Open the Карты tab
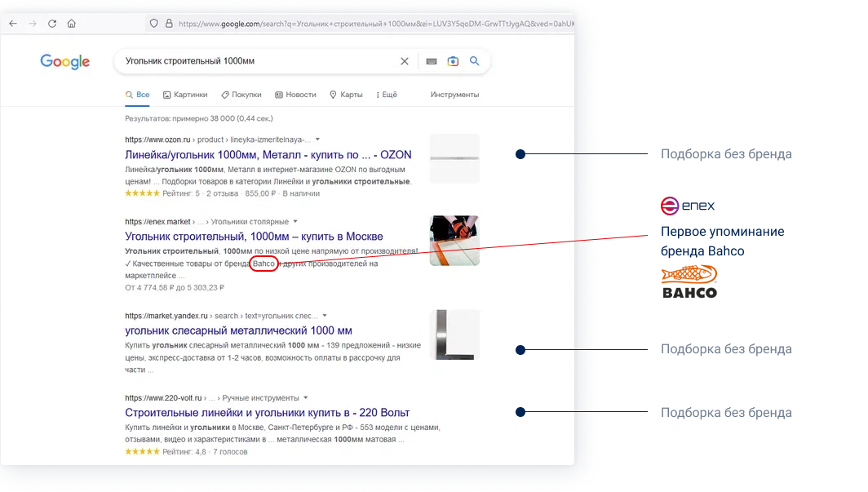This screenshot has height=492, width=868. tap(346, 95)
